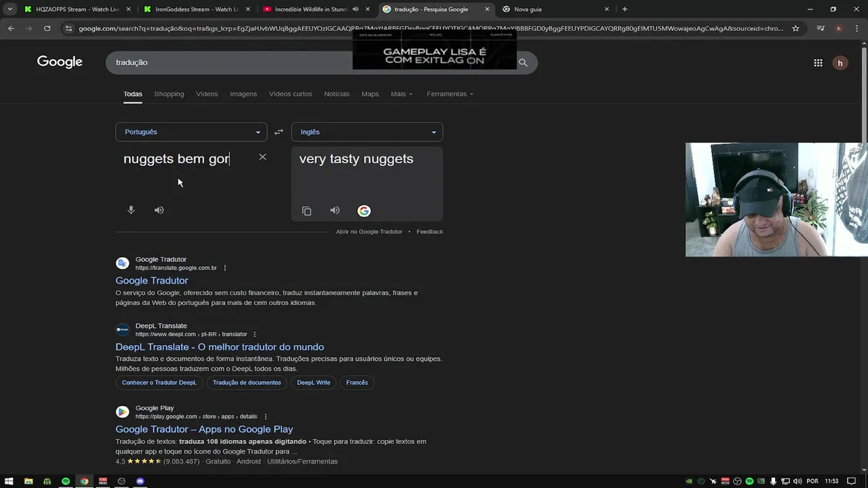Viewport: 868px width, 488px height.
Task: Open DeepL Translate result title link
Action: click(x=220, y=347)
